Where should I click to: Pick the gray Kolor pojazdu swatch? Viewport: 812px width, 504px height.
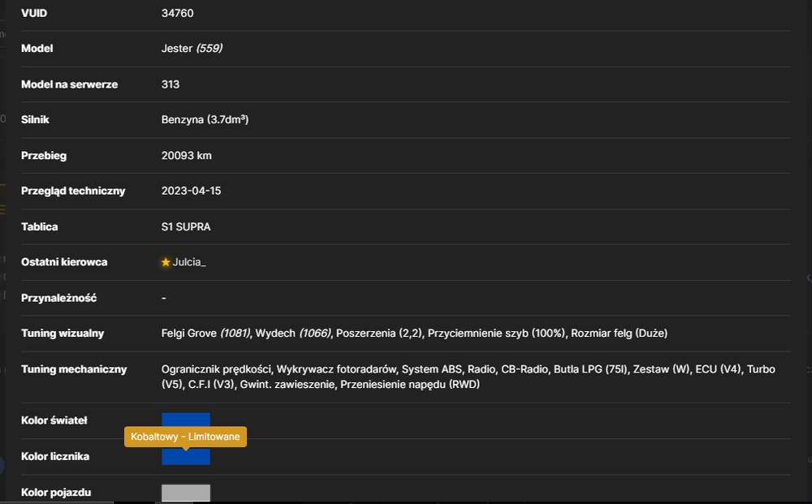(185, 493)
